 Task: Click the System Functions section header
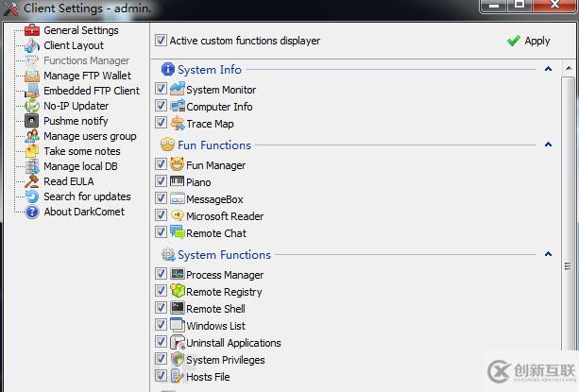pos(224,255)
